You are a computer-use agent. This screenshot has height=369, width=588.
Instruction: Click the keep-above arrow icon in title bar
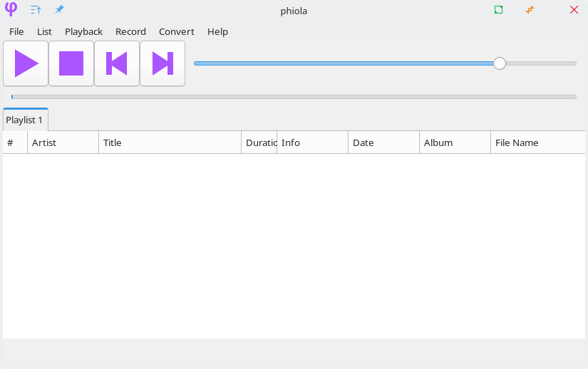[x=36, y=10]
